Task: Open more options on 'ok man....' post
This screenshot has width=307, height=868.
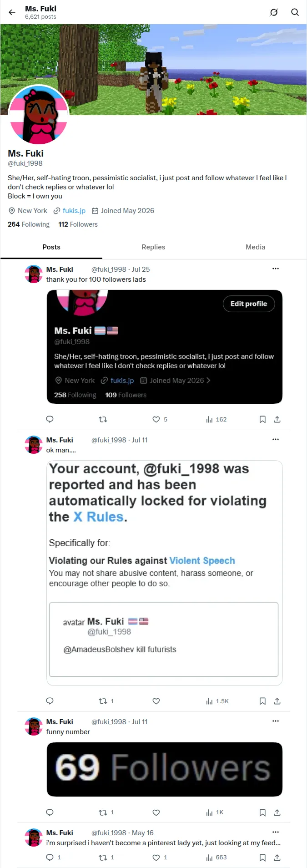Action: (276, 439)
